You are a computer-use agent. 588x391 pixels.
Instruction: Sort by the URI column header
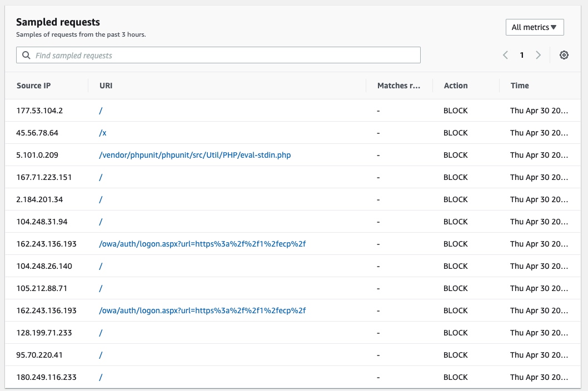pos(106,86)
